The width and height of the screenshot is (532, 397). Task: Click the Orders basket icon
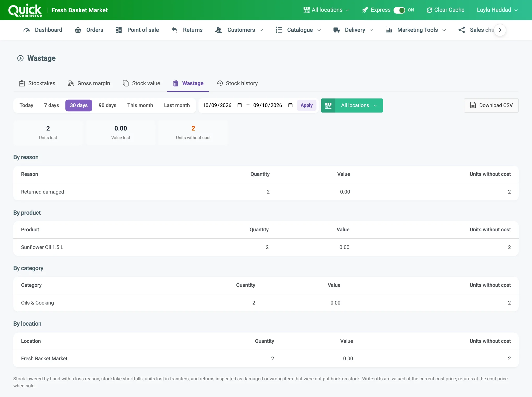click(x=78, y=30)
